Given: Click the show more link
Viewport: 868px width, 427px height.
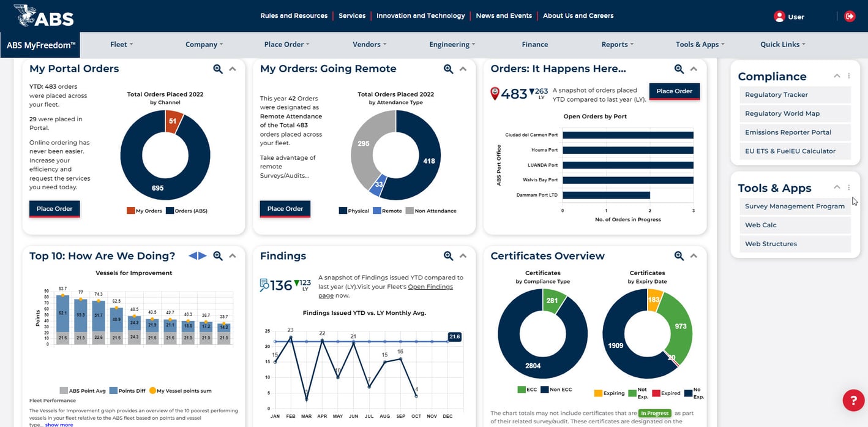Looking at the screenshot, I should (59, 424).
